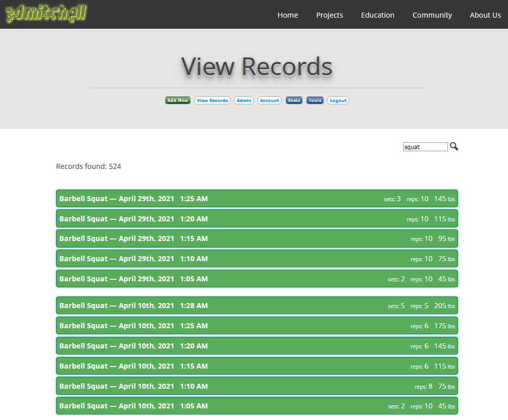Click the jdmitchell site logo

(46, 14)
